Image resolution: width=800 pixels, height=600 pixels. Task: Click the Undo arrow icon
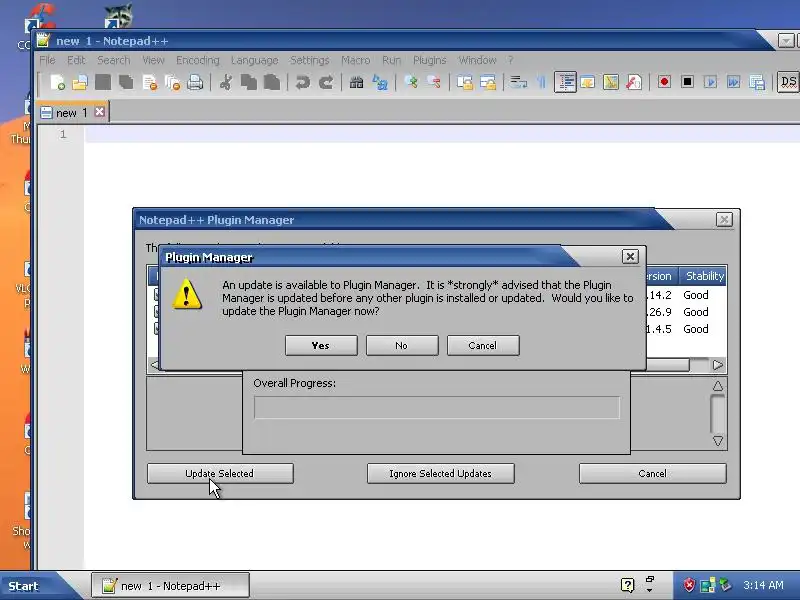click(303, 82)
